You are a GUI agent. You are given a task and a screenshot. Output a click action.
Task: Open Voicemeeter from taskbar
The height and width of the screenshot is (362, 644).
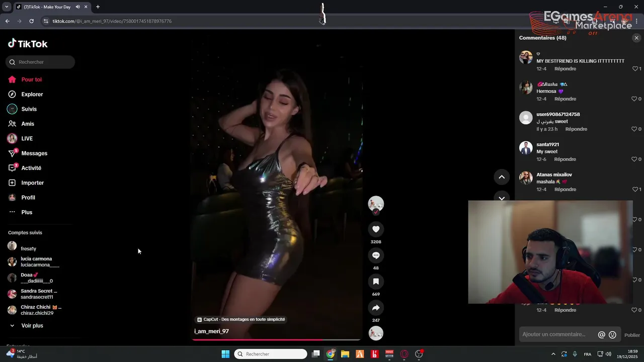(x=389, y=354)
